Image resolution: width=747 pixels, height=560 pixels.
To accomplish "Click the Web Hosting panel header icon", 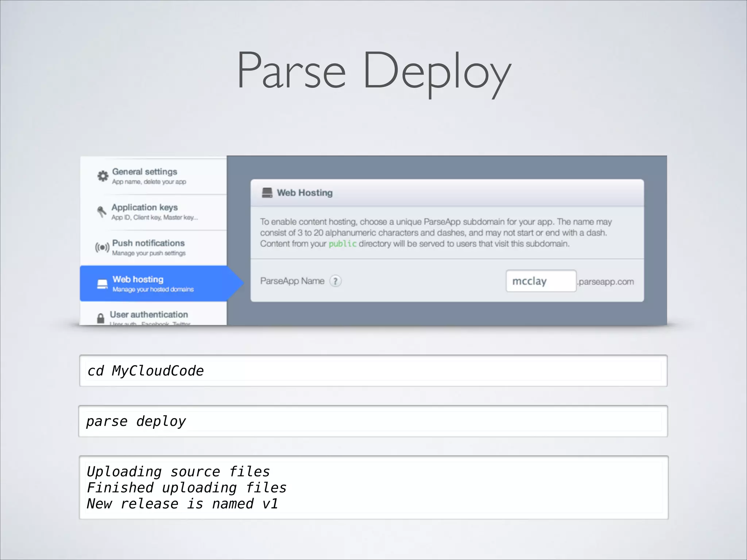I will [267, 193].
